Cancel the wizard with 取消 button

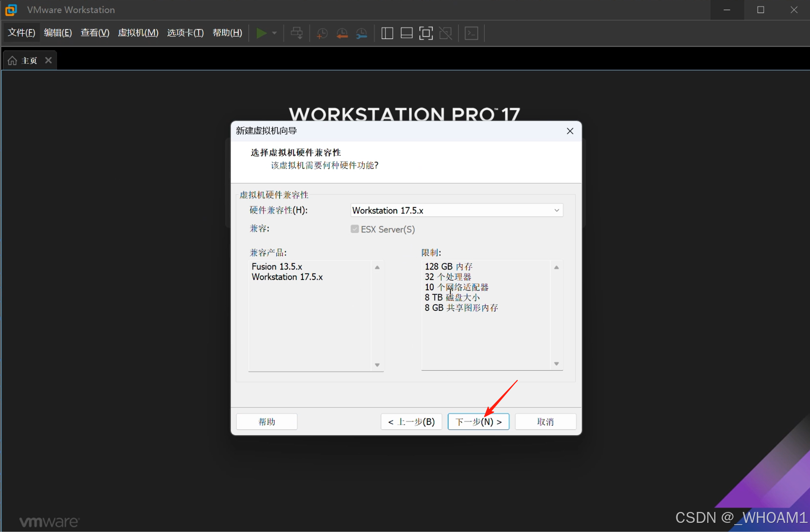click(x=545, y=421)
